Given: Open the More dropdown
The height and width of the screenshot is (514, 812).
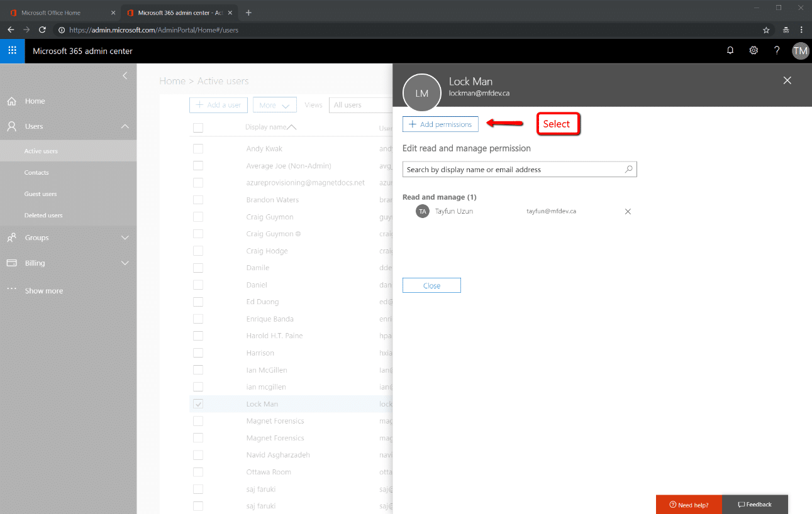Looking at the screenshot, I should click(x=275, y=105).
